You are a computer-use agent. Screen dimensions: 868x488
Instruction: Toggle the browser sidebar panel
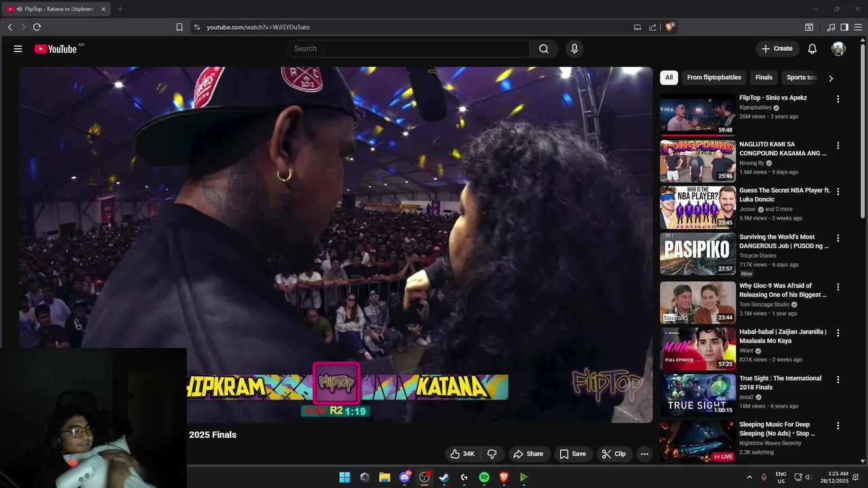point(844,27)
